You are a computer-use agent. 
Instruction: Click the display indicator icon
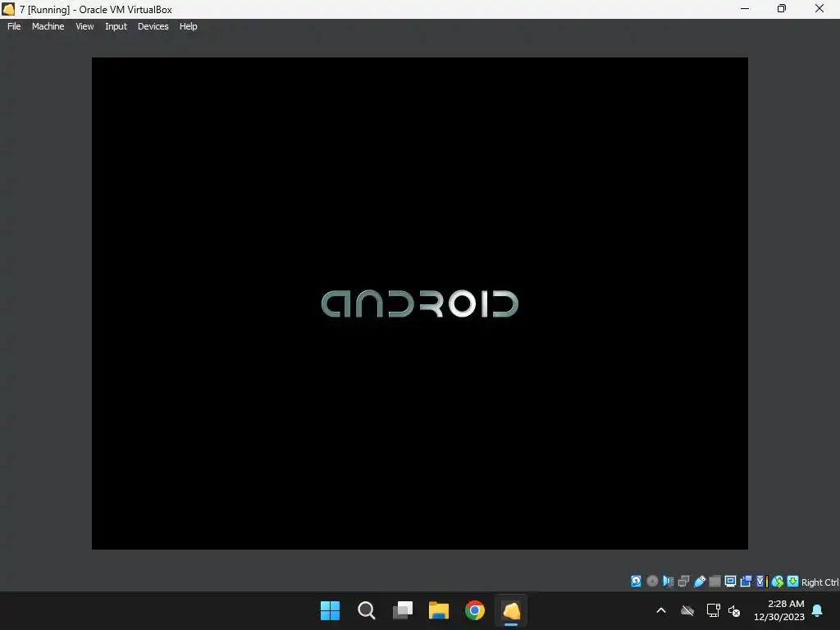(x=730, y=582)
